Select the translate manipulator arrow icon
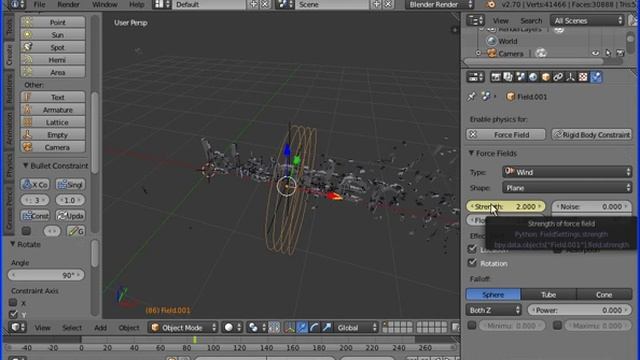640x360 pixels. click(302, 327)
